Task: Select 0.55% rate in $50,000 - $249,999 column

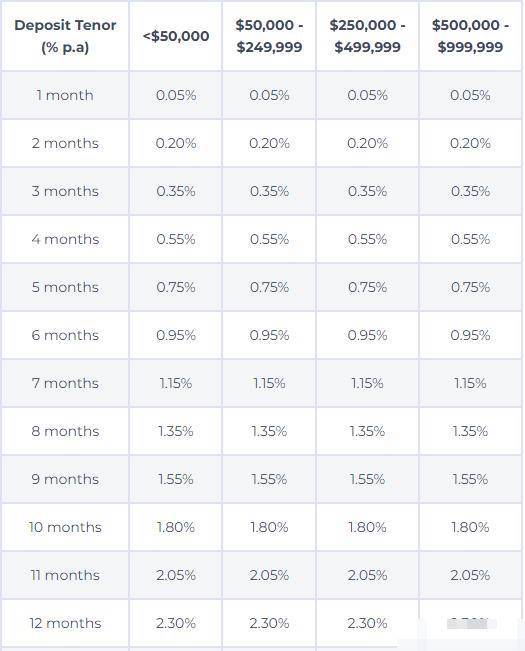Action: point(269,239)
